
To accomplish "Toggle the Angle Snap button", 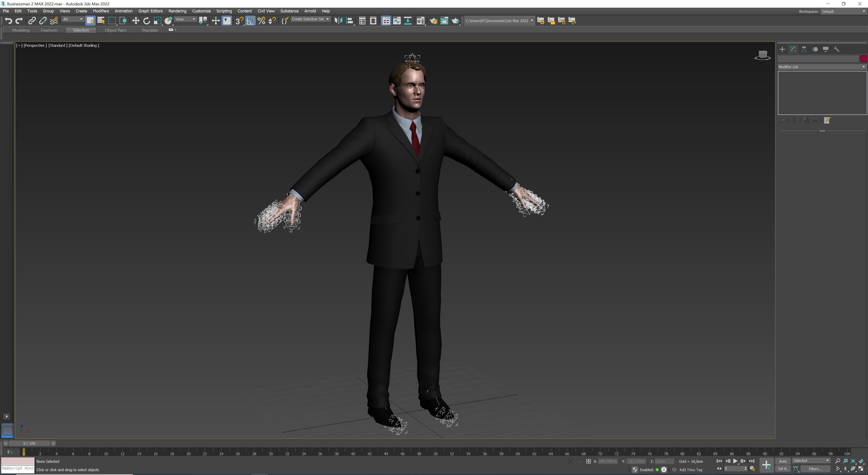I will (x=250, y=21).
